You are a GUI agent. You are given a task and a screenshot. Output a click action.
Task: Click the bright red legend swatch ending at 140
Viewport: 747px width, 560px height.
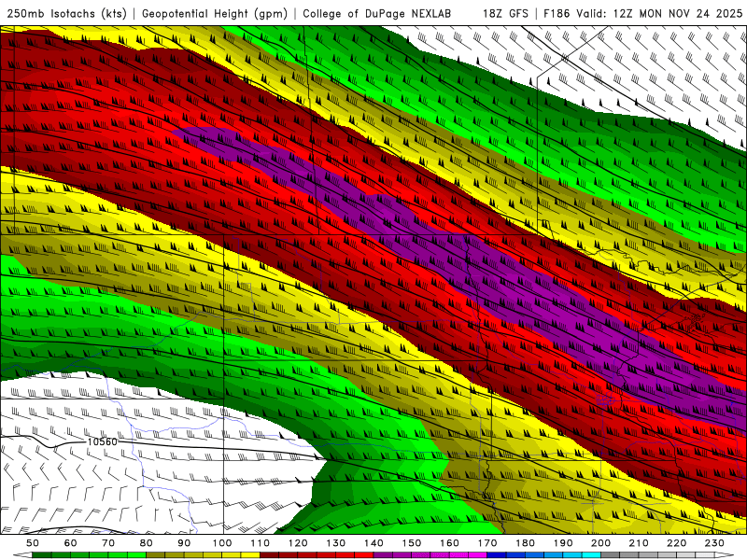tap(364, 555)
